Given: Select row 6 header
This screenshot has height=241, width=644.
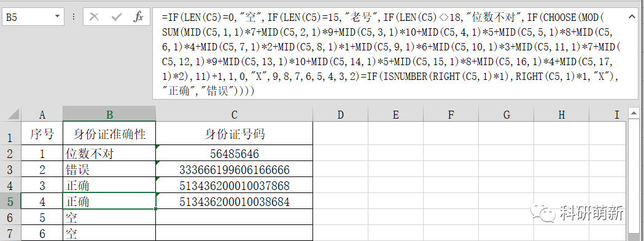Looking at the screenshot, I should click(10, 217).
